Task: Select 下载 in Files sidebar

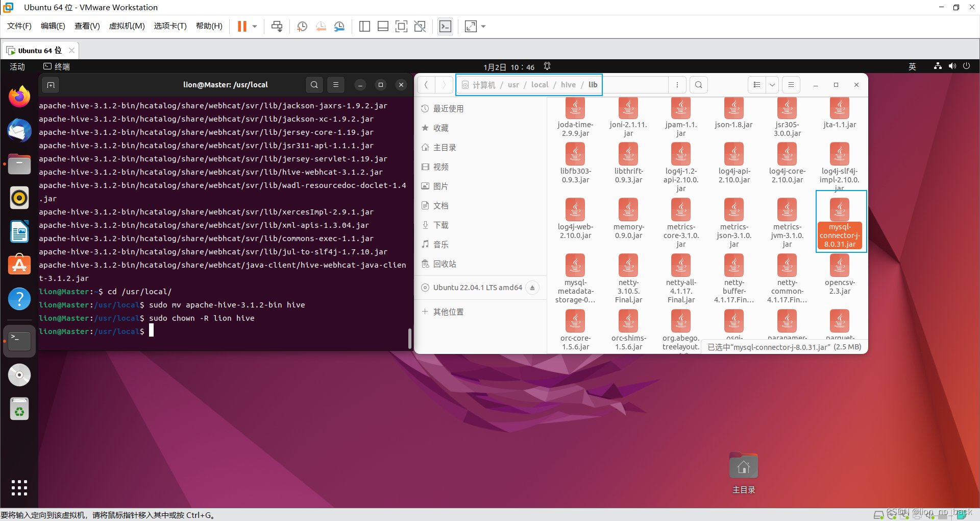Action: [480, 225]
